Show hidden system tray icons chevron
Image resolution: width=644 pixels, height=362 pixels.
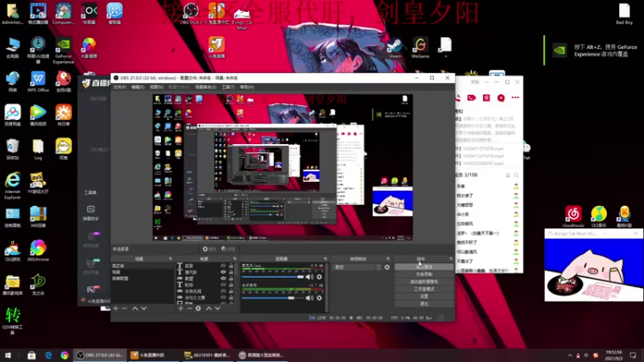570,356
